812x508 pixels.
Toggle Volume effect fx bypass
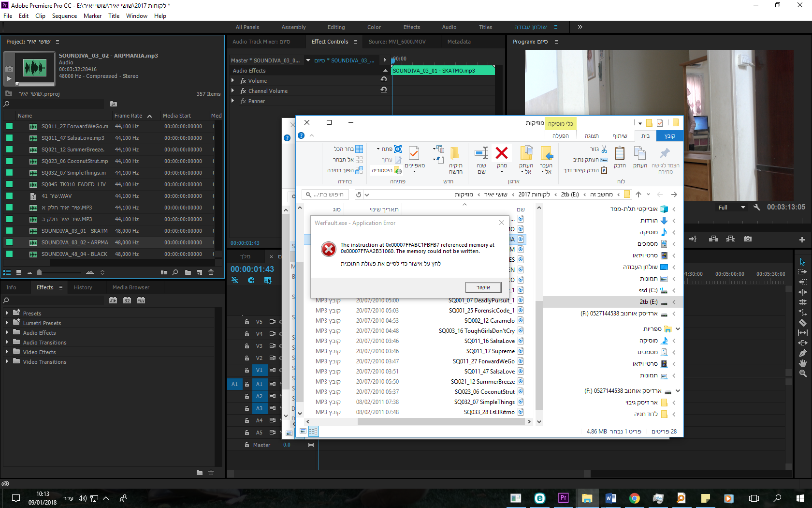[x=243, y=81]
